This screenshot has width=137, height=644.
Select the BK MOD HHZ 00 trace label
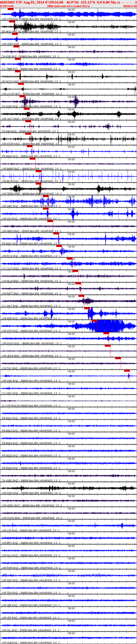31,32
